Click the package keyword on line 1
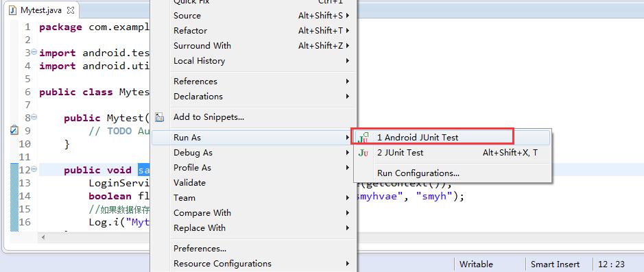644x272 pixels. (61, 27)
